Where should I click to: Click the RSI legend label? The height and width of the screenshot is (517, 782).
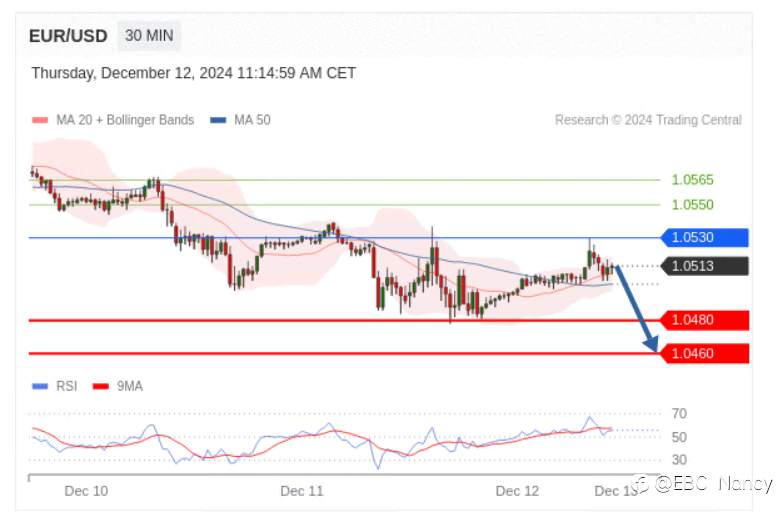tap(66, 386)
